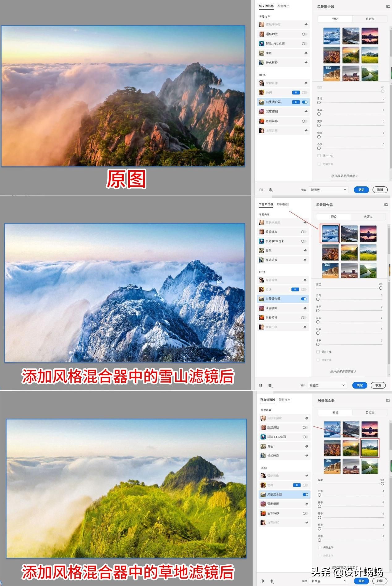Viewport: 392px width, 586px height.
Task: Open 输出 新图层 dropdown in middle 雪山 panel
Action: tap(327, 385)
